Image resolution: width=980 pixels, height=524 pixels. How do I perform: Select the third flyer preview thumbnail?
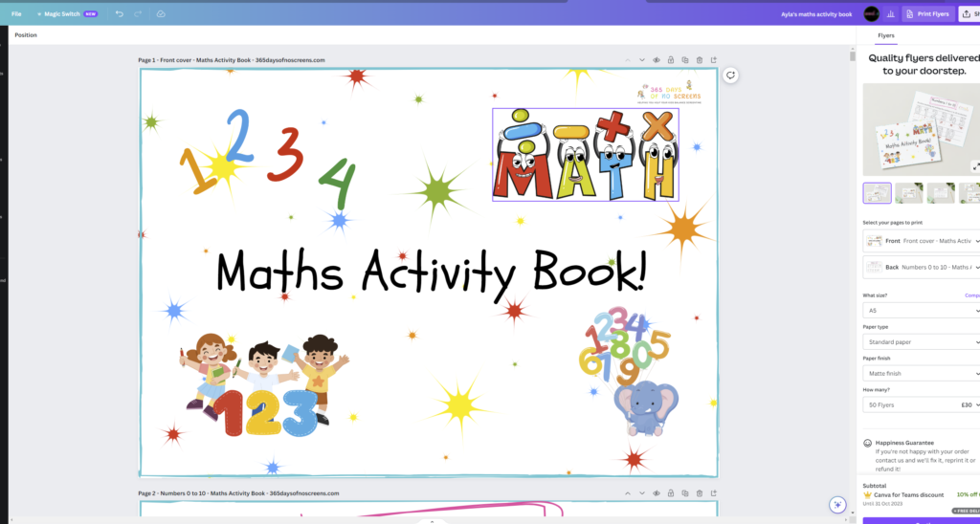click(941, 193)
